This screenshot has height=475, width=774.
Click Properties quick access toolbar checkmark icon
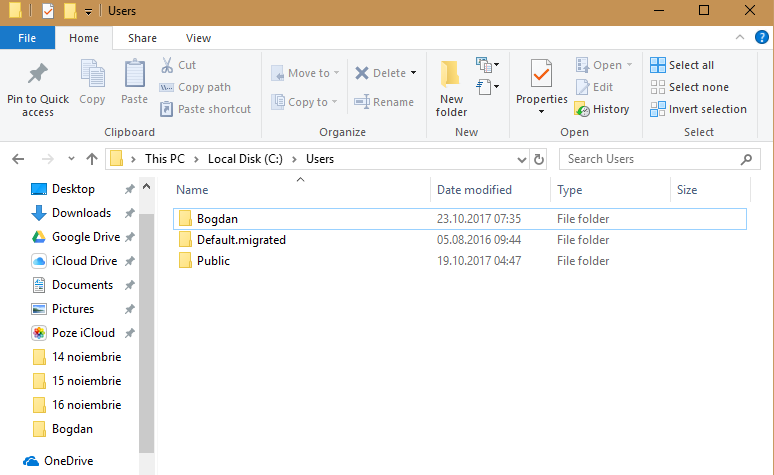48,10
